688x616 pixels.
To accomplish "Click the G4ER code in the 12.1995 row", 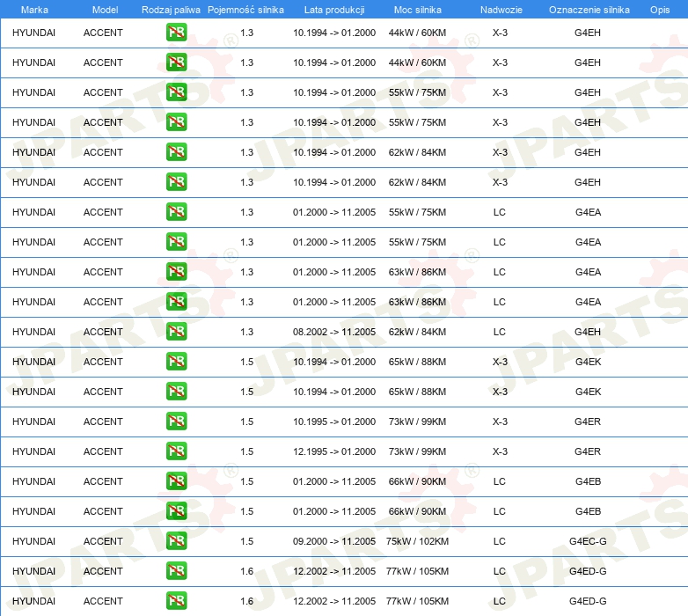I will point(588,451).
